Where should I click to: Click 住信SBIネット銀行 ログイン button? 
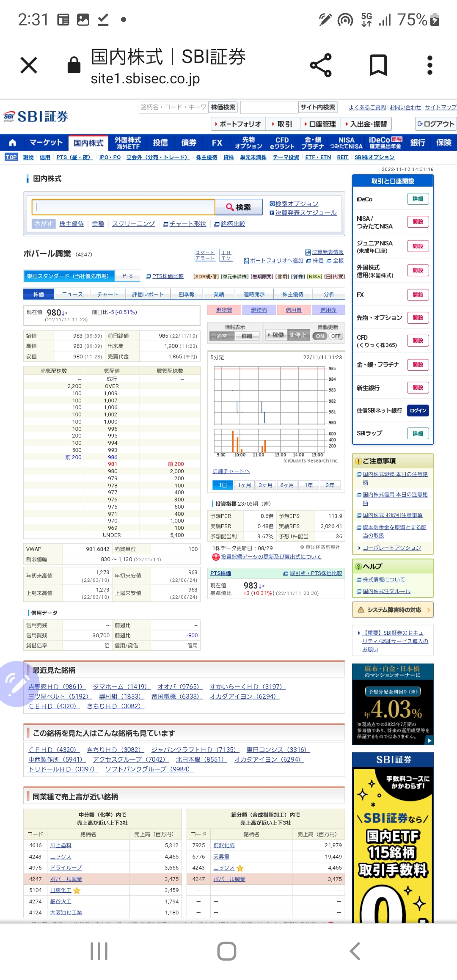click(418, 410)
